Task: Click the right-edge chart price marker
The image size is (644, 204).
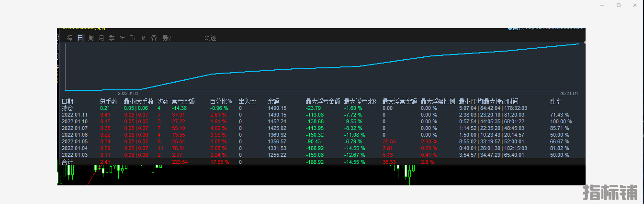Action: 584,43
